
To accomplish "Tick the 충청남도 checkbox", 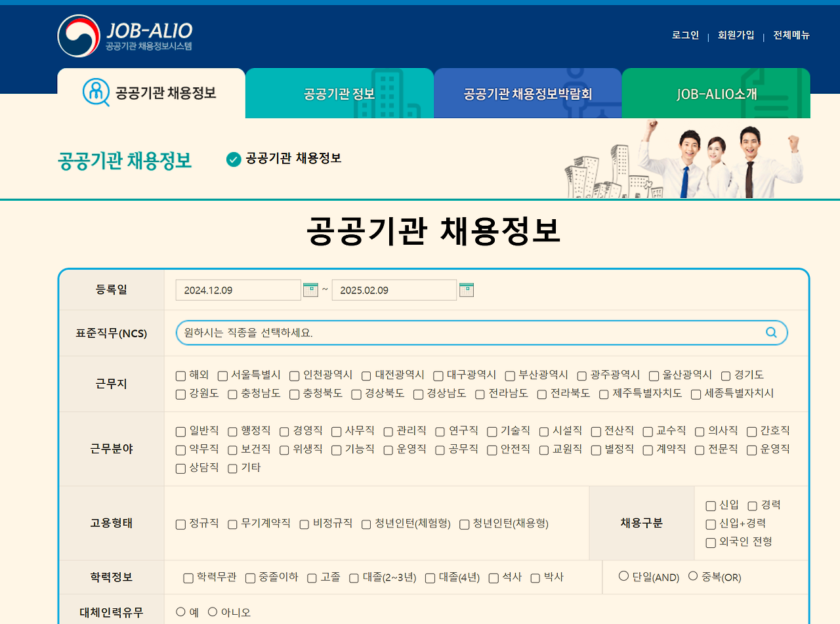I will [x=232, y=394].
